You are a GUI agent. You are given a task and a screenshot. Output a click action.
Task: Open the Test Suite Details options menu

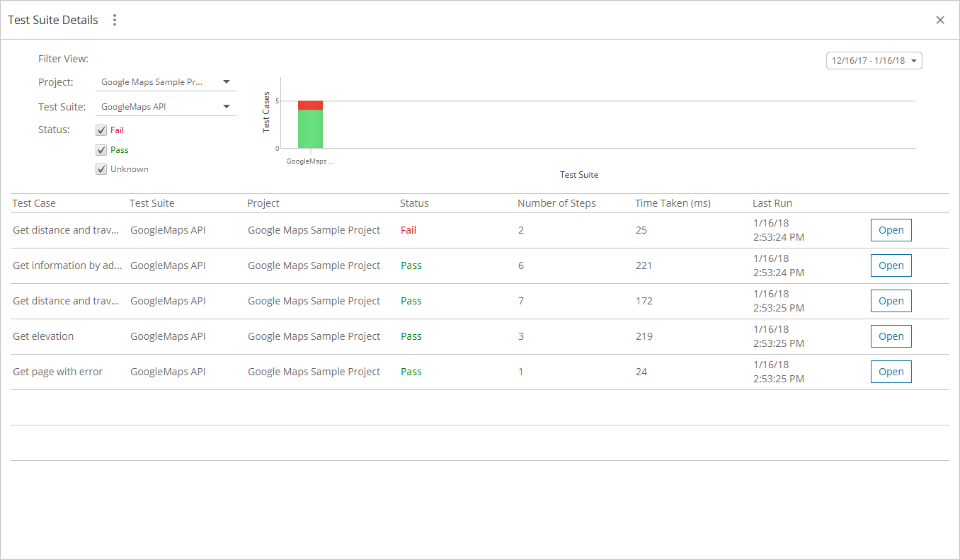(114, 20)
